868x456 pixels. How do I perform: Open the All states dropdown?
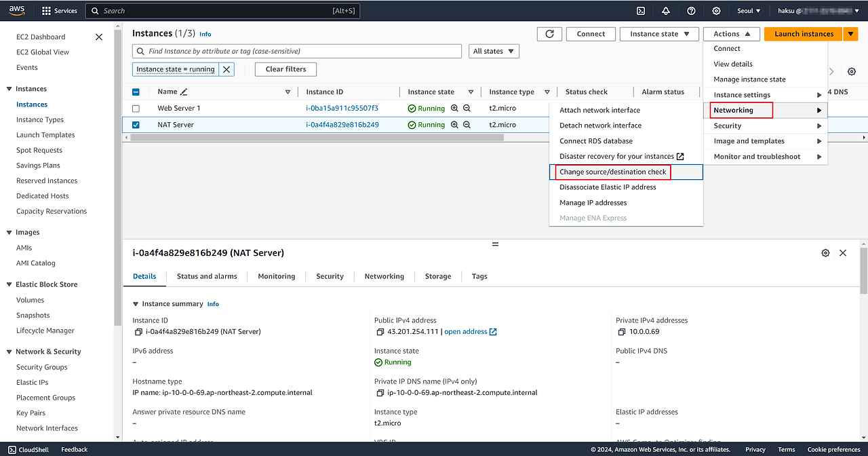pyautogui.click(x=494, y=52)
